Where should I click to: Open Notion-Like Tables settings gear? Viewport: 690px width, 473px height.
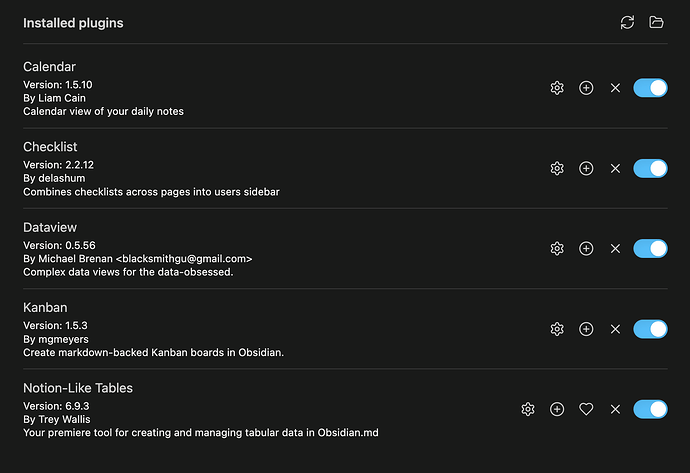point(528,409)
